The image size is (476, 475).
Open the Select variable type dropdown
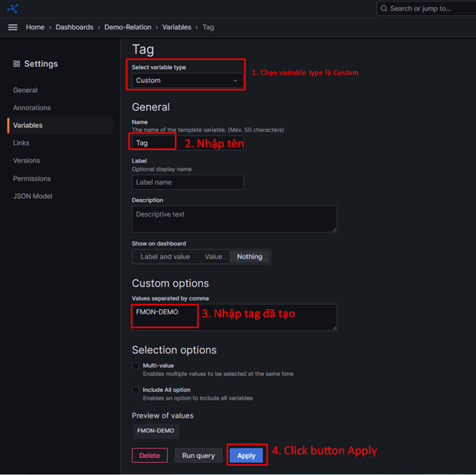pyautogui.click(x=187, y=80)
